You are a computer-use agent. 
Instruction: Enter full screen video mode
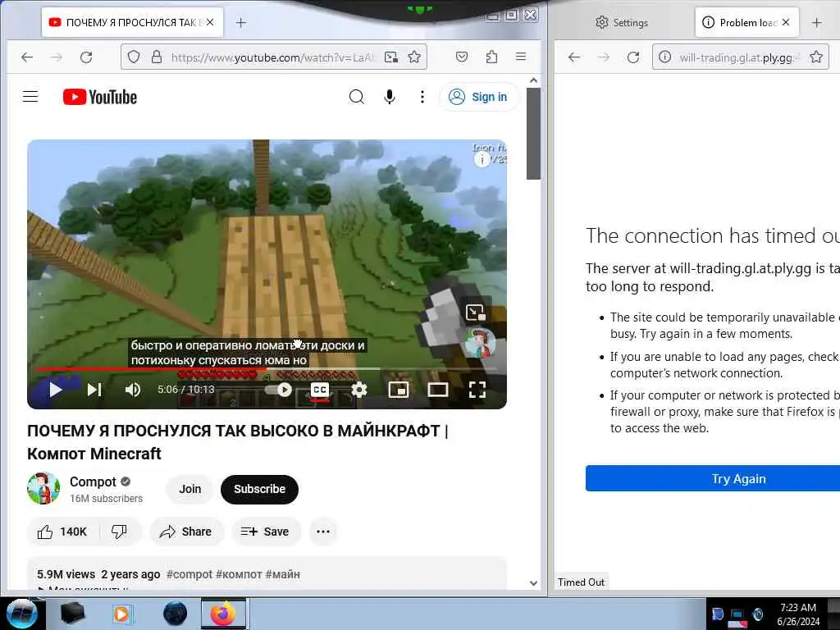(x=477, y=390)
